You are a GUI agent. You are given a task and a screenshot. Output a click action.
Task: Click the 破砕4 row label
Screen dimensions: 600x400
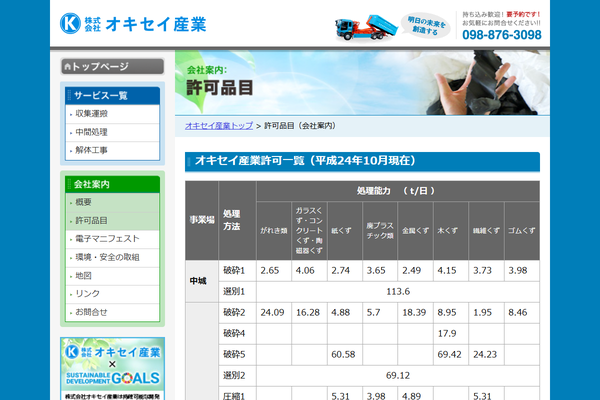[237, 334]
